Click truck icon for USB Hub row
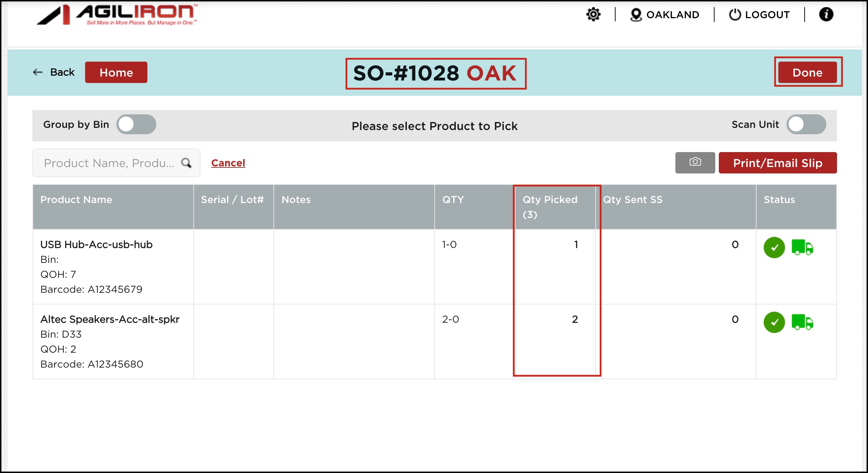This screenshot has height=473, width=868. click(x=802, y=247)
